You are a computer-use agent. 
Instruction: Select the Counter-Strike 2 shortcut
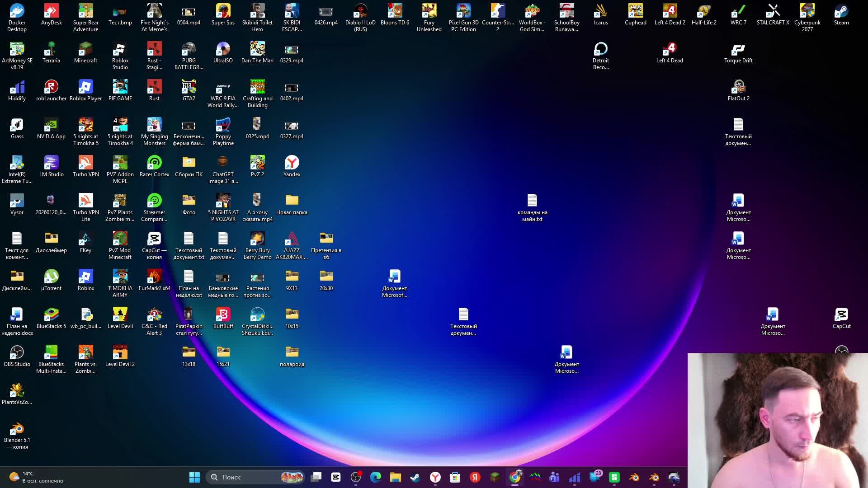point(498,17)
